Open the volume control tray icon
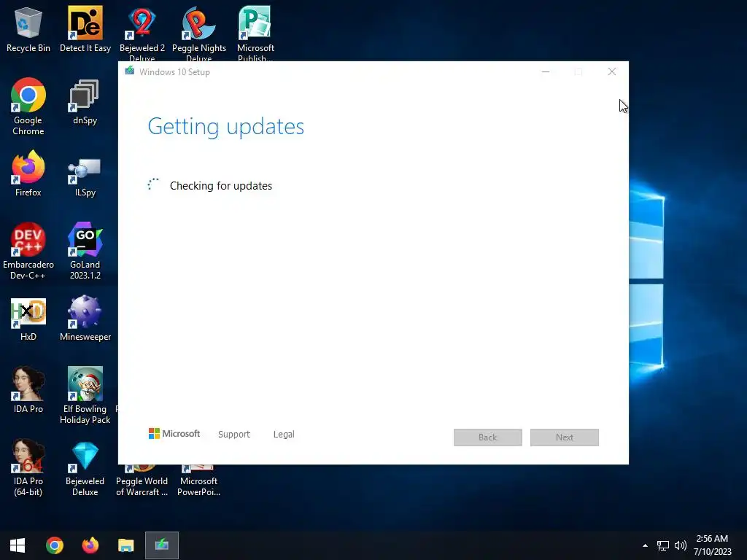This screenshot has width=747, height=560. pyautogui.click(x=681, y=545)
